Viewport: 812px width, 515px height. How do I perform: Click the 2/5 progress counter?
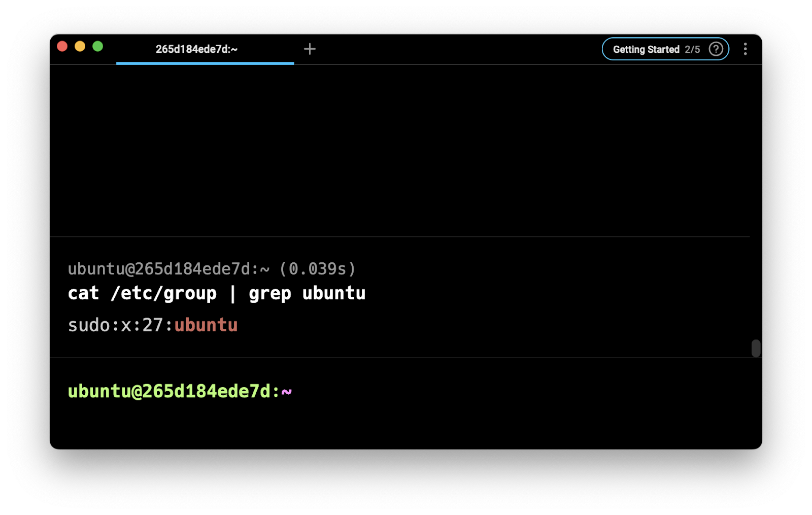pyautogui.click(x=692, y=49)
